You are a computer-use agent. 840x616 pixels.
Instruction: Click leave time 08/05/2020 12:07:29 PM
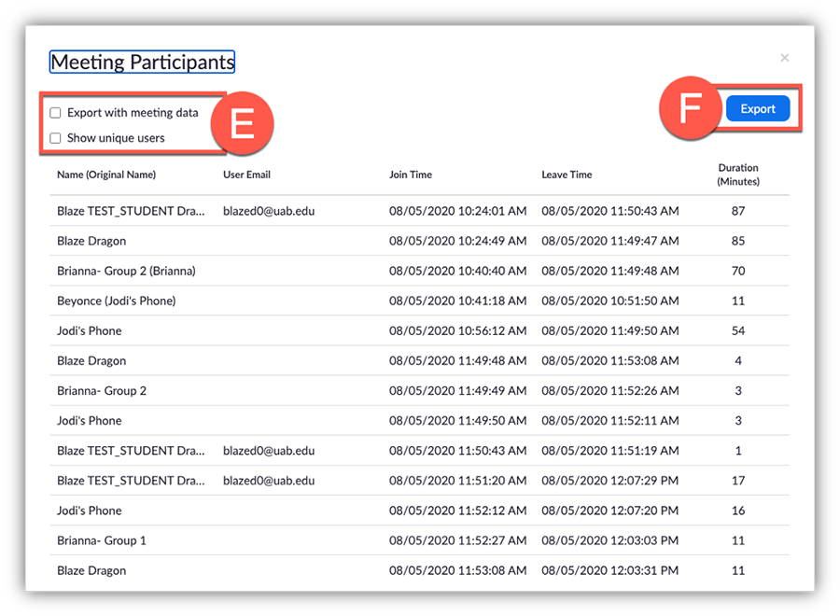(x=610, y=481)
